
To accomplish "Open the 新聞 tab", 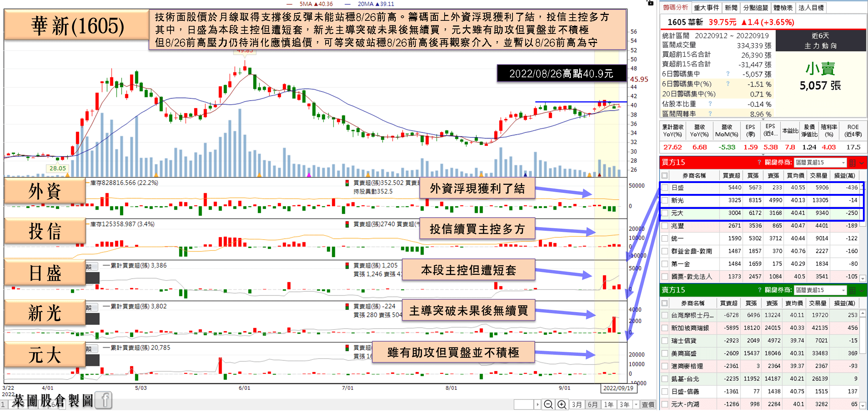I will pos(731,8).
